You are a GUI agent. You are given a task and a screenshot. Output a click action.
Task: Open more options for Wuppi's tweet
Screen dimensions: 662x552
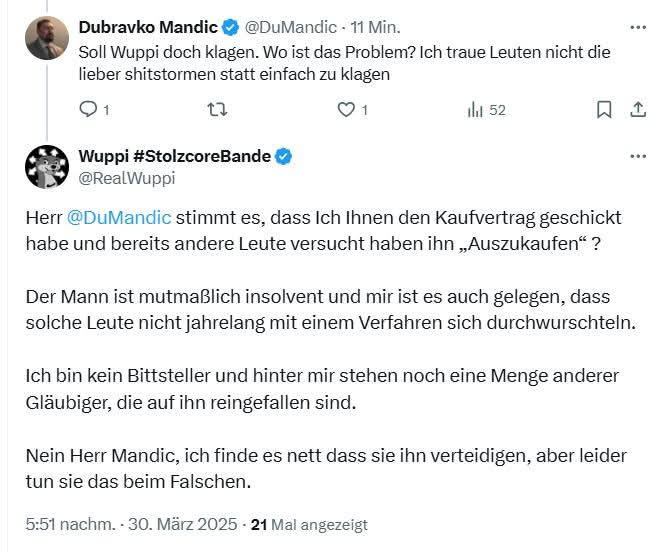point(638,157)
